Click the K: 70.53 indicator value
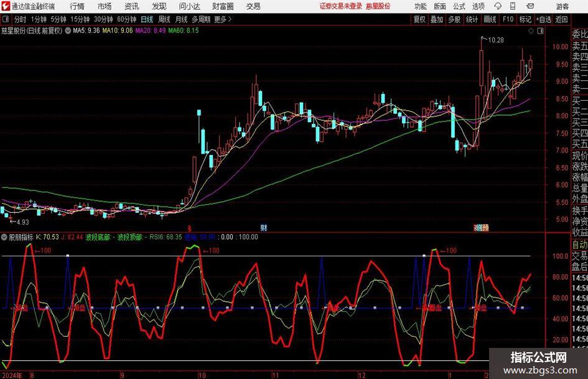 coord(47,236)
